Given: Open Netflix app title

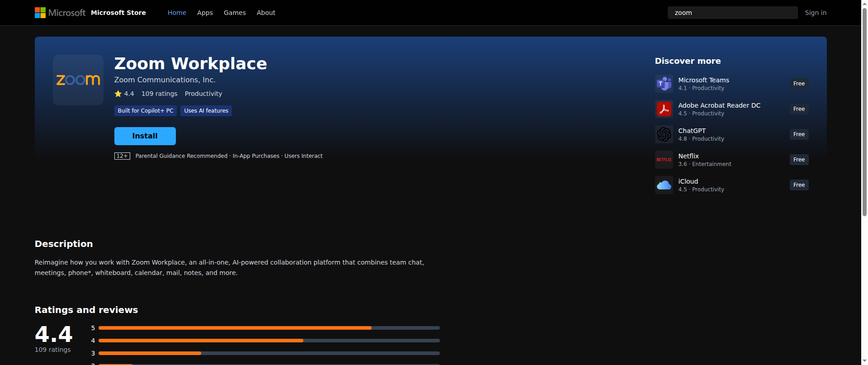Looking at the screenshot, I should (x=689, y=156).
